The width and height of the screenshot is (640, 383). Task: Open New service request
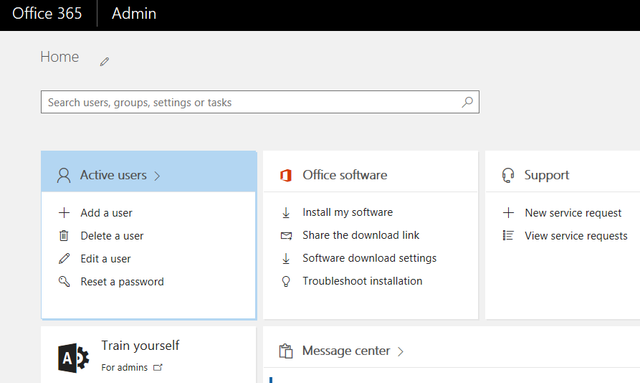tap(573, 213)
